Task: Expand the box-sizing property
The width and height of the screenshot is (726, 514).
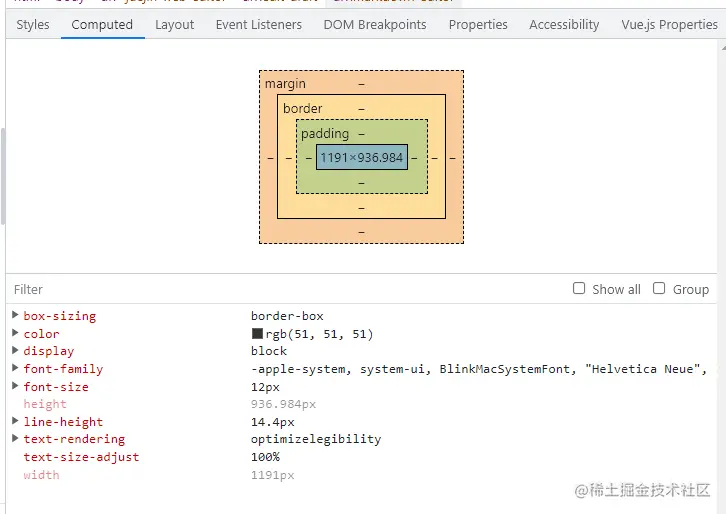Action: pyautogui.click(x=15, y=315)
